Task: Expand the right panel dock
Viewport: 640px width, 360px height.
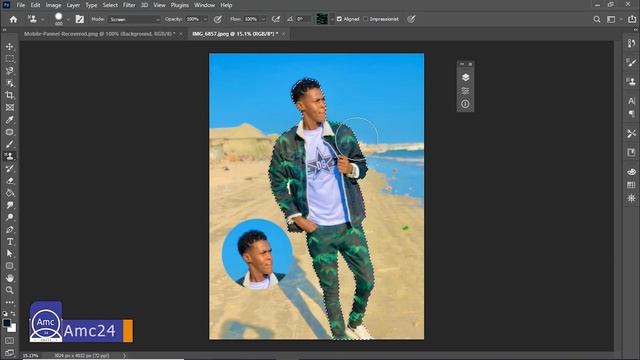Action: [635, 30]
